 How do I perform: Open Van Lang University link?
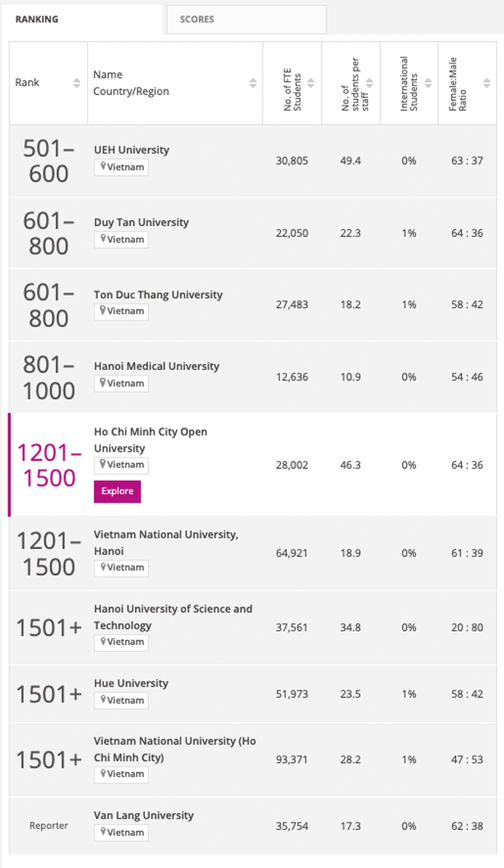pyautogui.click(x=143, y=815)
